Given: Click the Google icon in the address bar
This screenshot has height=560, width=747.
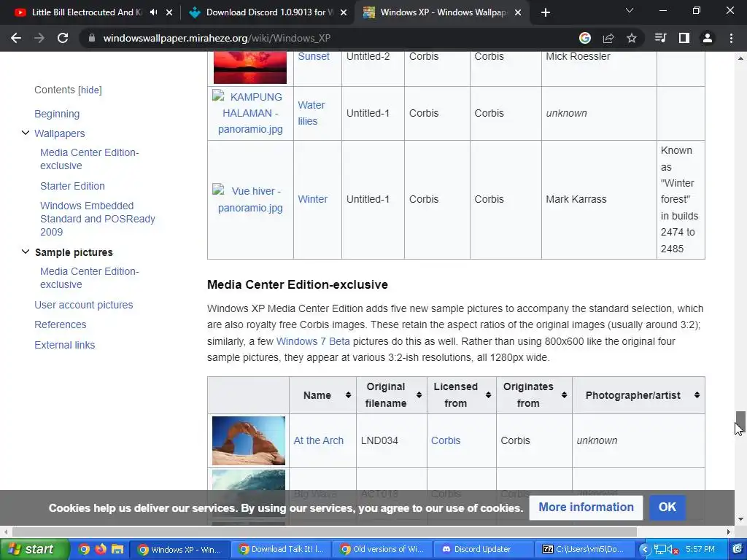Looking at the screenshot, I should pyautogui.click(x=584, y=38).
